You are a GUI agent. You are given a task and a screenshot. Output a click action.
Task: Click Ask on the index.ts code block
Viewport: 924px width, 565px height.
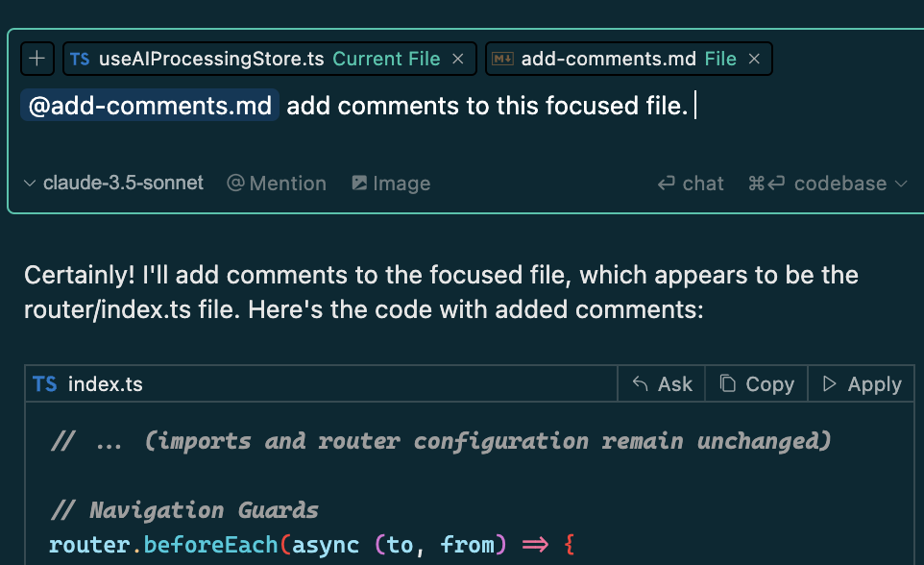click(662, 384)
